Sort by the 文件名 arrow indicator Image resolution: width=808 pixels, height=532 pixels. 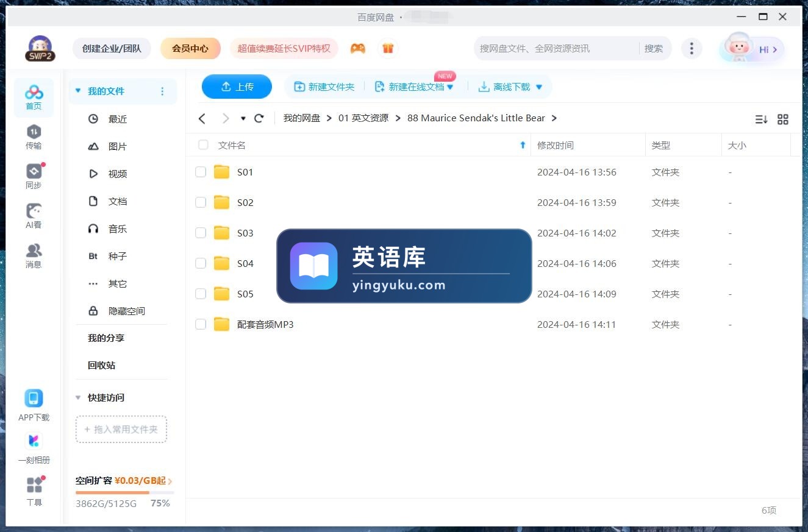[x=523, y=145]
